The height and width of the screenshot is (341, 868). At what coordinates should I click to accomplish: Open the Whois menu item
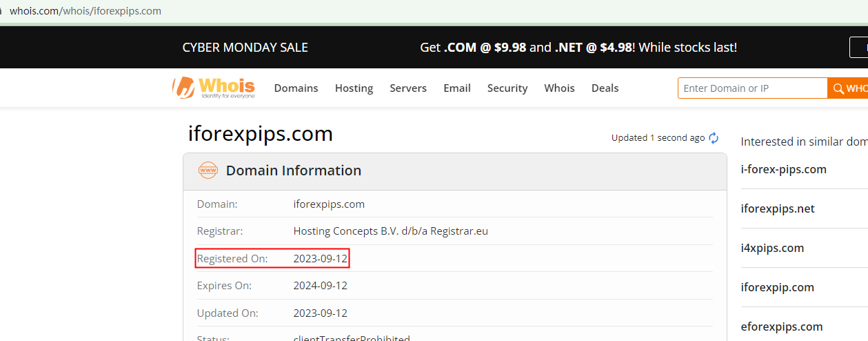click(x=559, y=88)
